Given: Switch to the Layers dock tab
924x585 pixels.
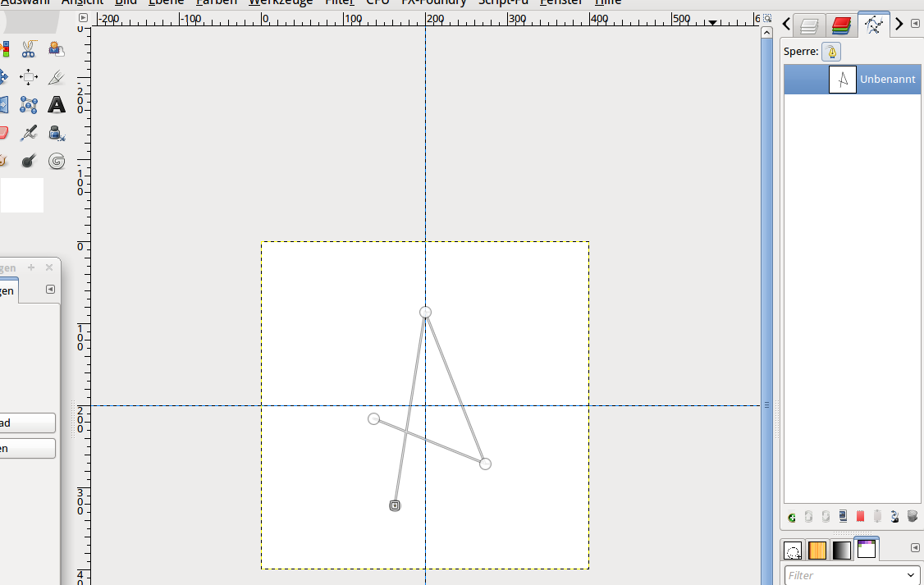Looking at the screenshot, I should [x=809, y=25].
